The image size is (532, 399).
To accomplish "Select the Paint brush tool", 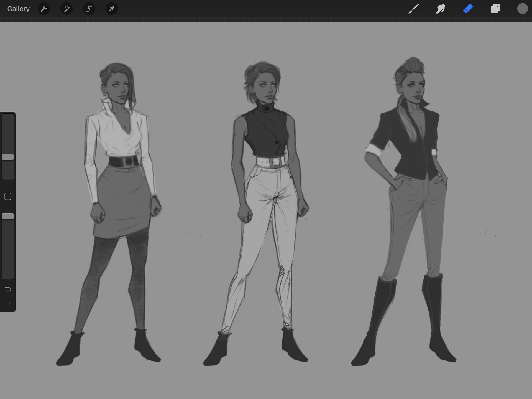I will [413, 9].
